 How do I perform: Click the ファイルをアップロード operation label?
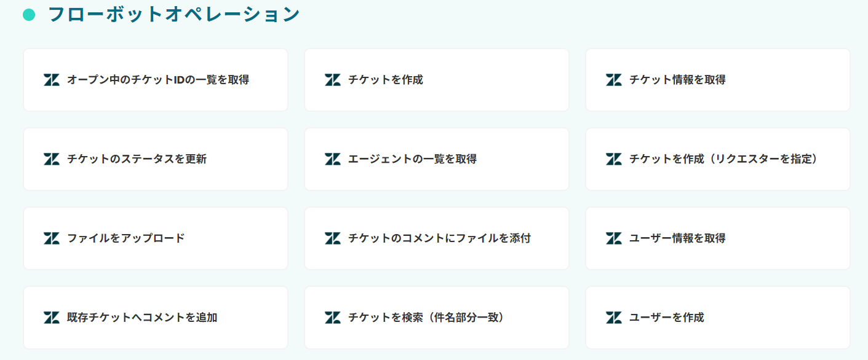pyautogui.click(x=125, y=238)
